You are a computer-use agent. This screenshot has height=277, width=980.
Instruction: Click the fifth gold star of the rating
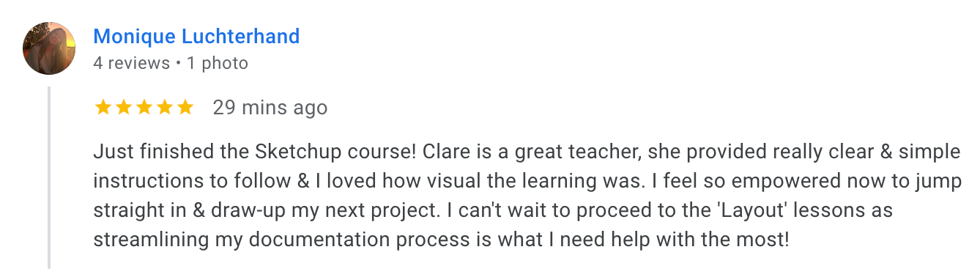point(185,108)
